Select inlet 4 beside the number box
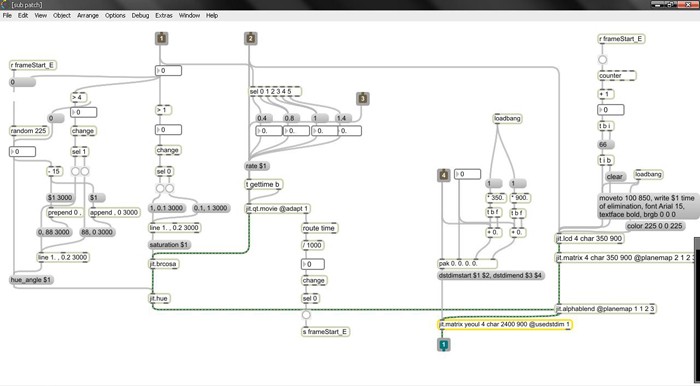The height and width of the screenshot is (386, 700). (443, 175)
